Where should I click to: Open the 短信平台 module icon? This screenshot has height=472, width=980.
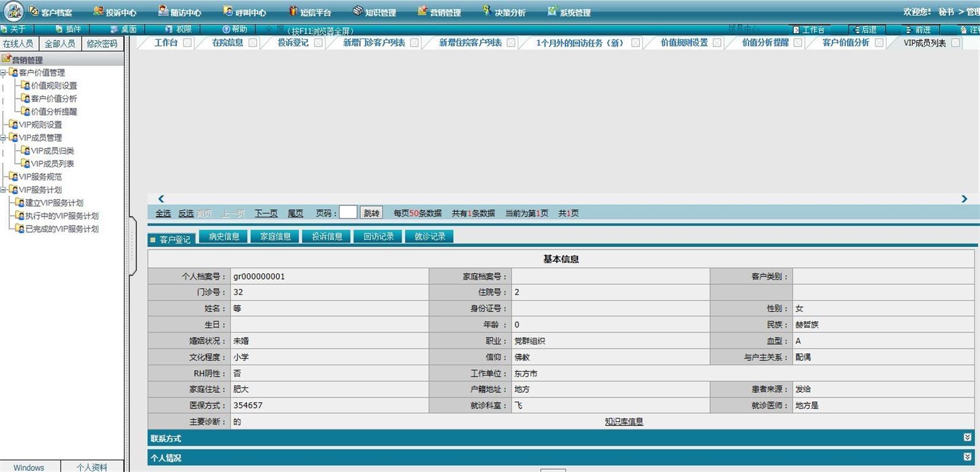click(x=293, y=11)
